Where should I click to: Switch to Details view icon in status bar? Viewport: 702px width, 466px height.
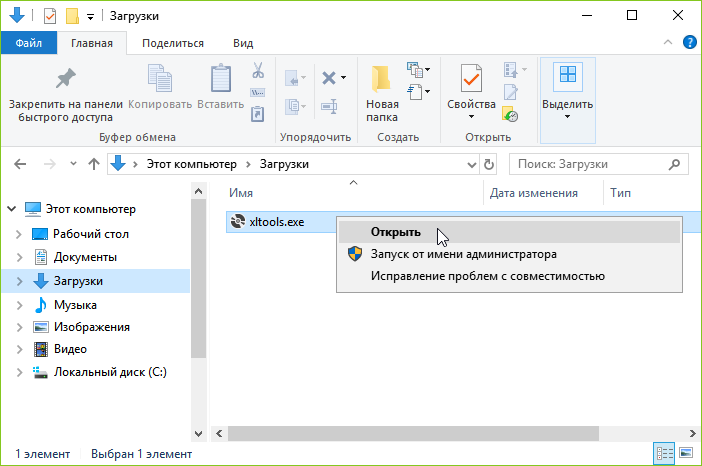(664, 454)
